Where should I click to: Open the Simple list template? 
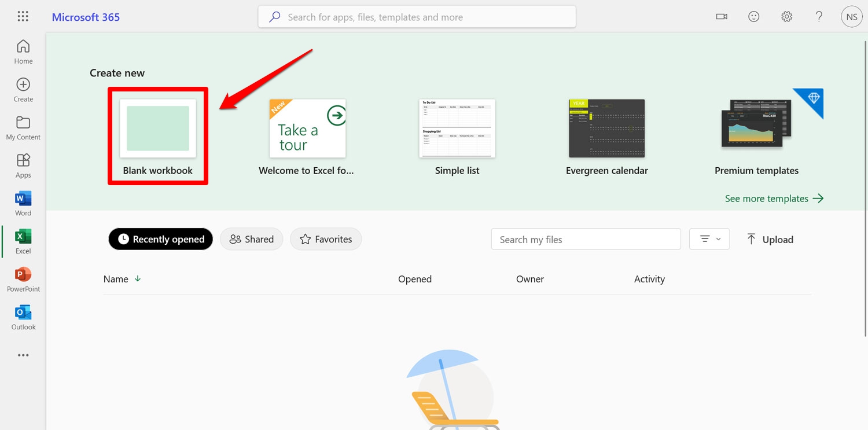point(457,138)
